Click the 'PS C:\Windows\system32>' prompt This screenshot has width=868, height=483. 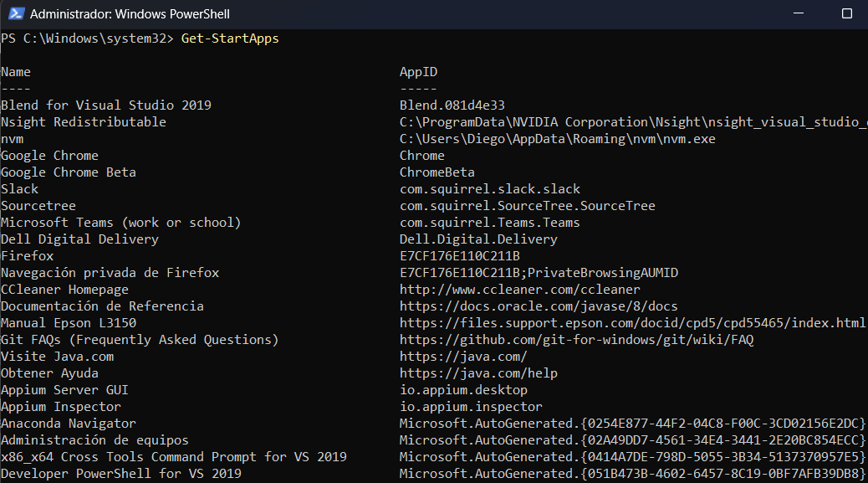[88, 39]
